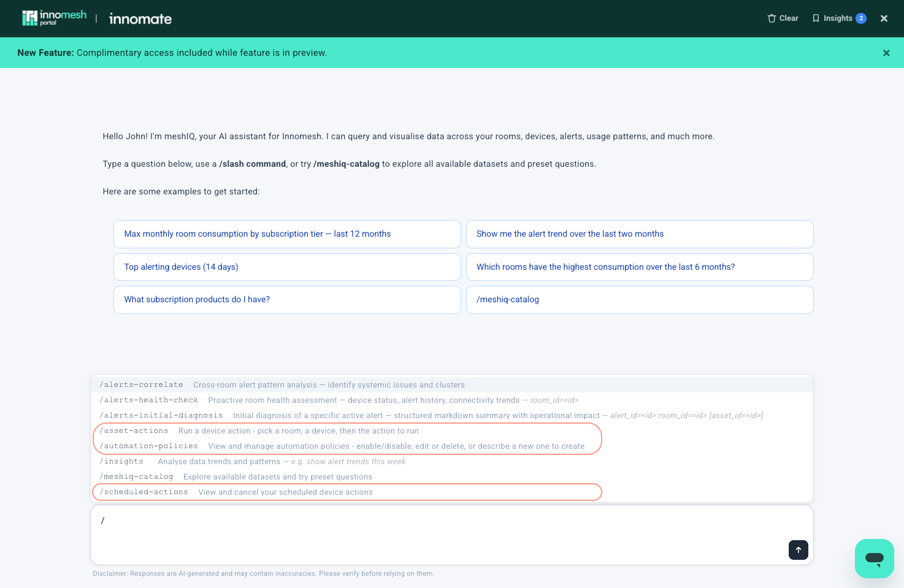Open the support chat bubble widget
Screen dimensions: 904x588
tap(875, 559)
